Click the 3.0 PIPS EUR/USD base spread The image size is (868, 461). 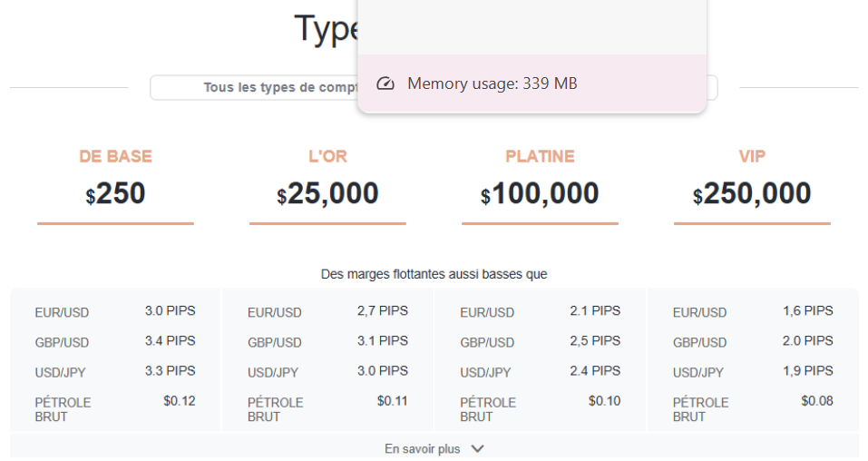[170, 311]
